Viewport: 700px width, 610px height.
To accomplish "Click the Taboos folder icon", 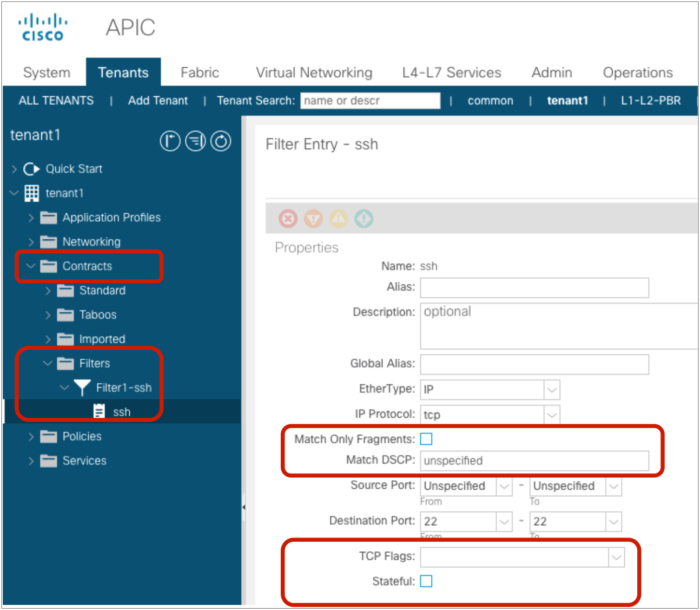I will point(65,315).
